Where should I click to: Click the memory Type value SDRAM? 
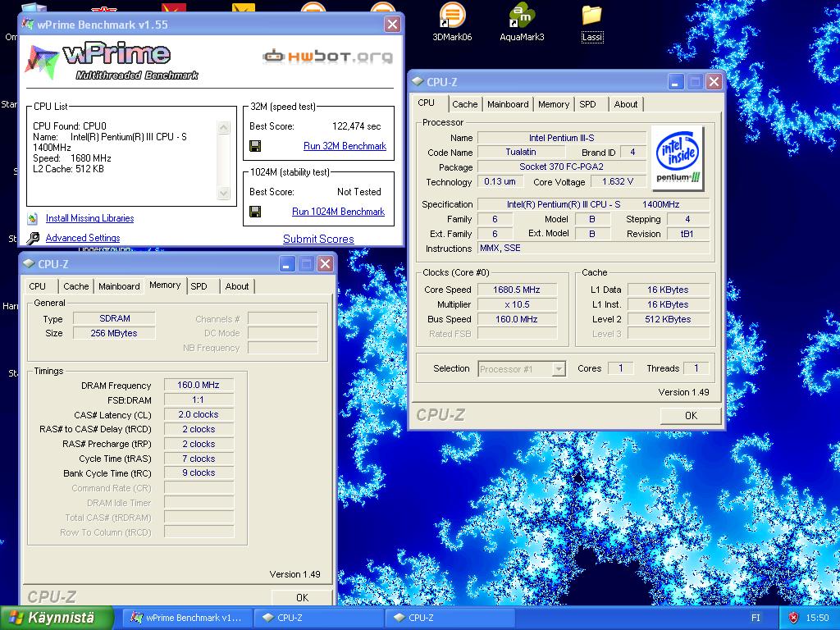(114, 318)
